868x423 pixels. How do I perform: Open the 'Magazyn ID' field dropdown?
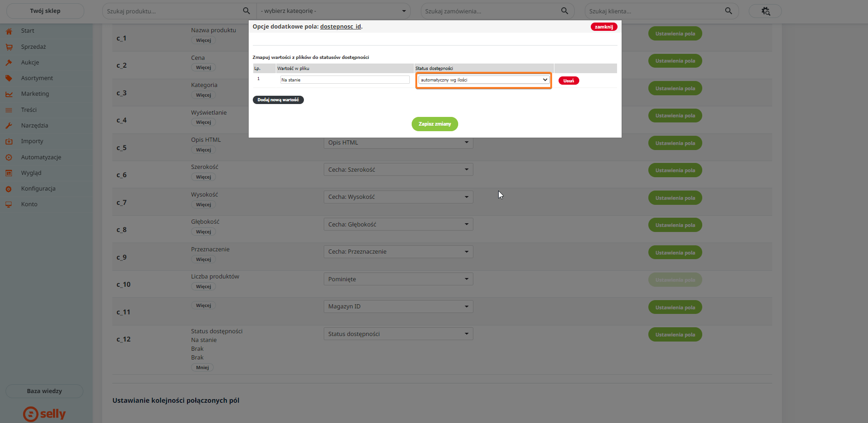(398, 307)
